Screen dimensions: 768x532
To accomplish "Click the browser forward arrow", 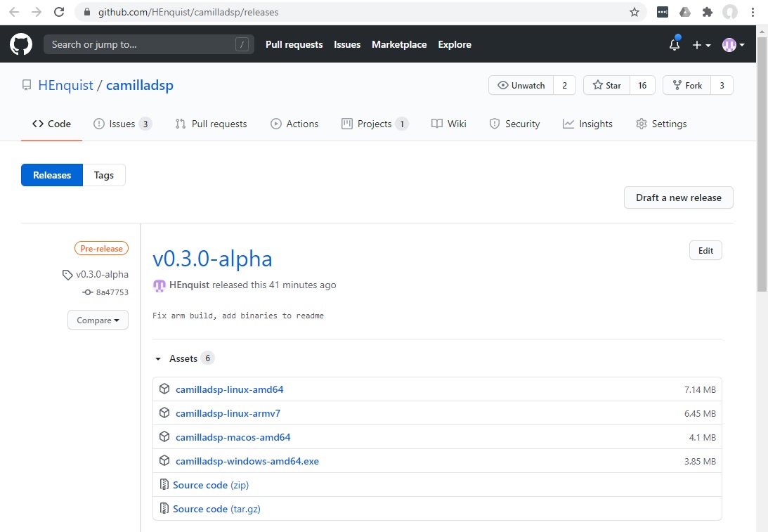I will 37,12.
